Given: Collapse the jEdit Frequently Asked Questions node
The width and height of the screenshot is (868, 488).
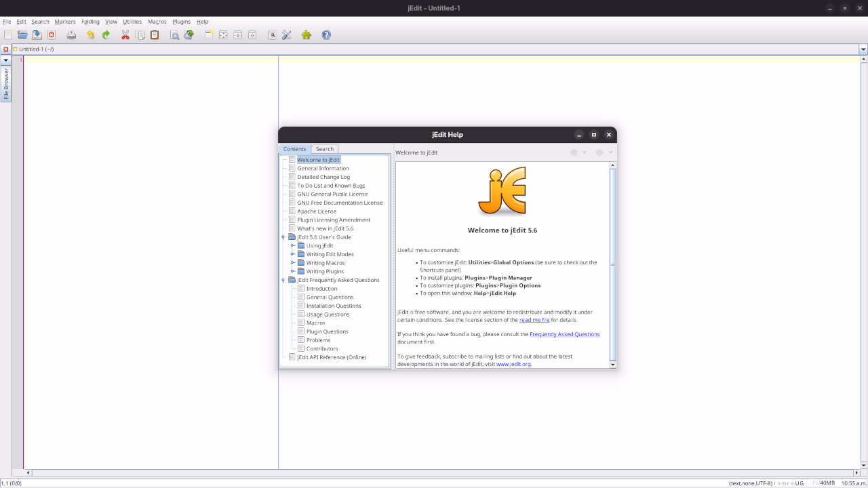Looking at the screenshot, I should click(x=283, y=280).
